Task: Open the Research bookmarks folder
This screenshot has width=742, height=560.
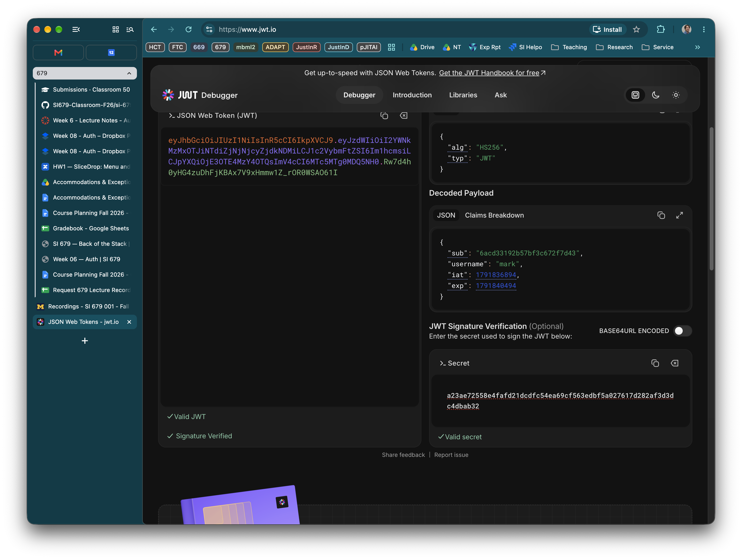Action: 614,47
